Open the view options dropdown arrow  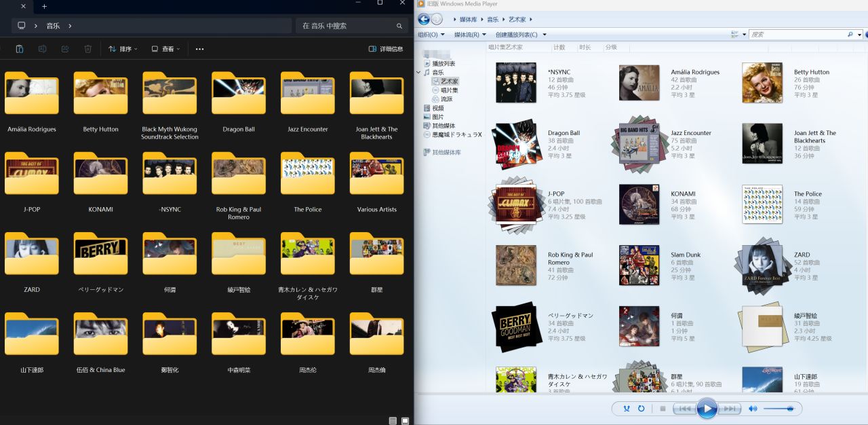[744, 34]
